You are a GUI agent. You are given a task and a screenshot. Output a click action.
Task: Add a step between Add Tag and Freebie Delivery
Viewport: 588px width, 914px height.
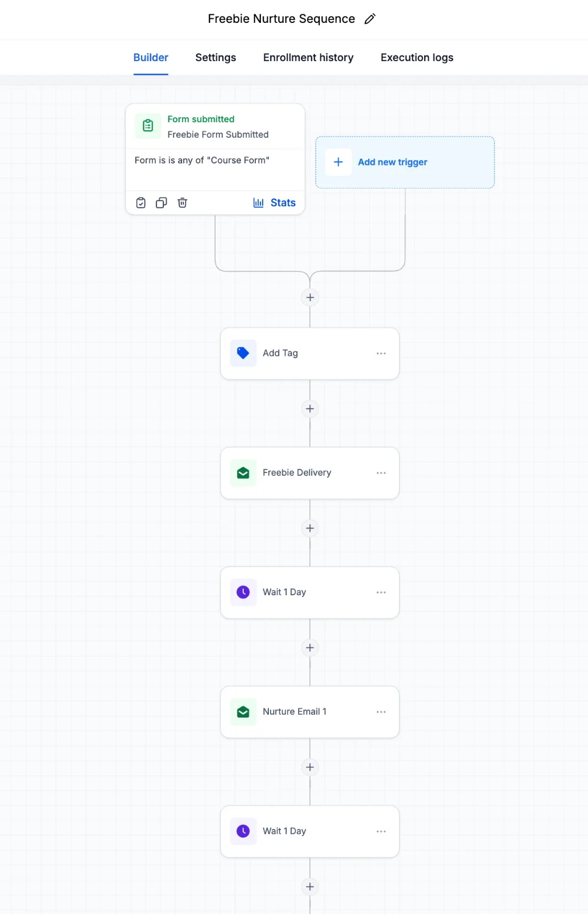point(310,409)
